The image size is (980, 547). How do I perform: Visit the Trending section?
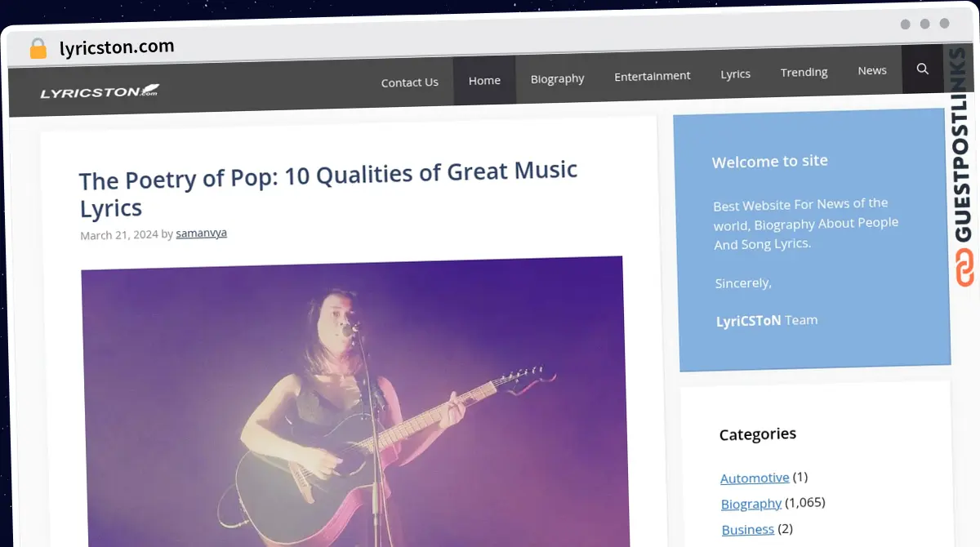tap(804, 72)
